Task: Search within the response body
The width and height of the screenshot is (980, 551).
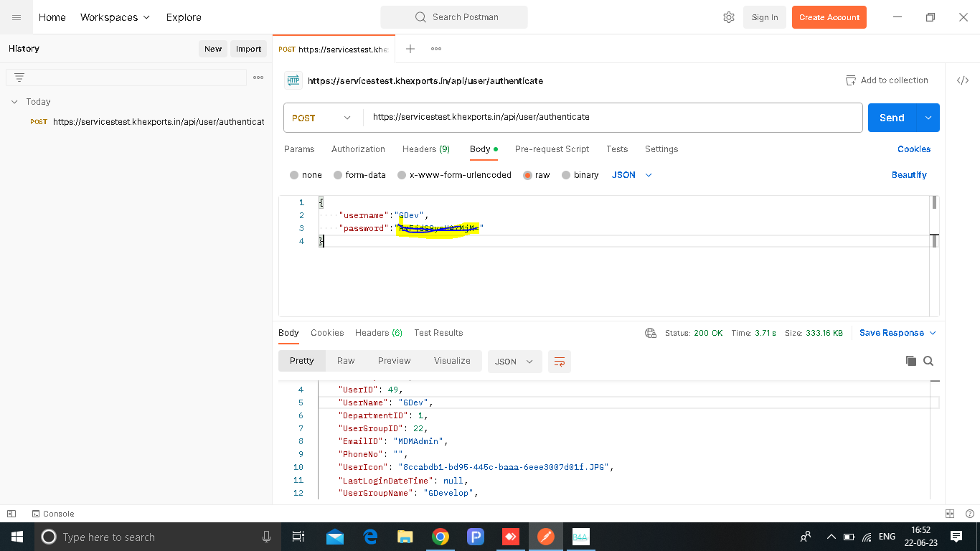Action: 928,361
